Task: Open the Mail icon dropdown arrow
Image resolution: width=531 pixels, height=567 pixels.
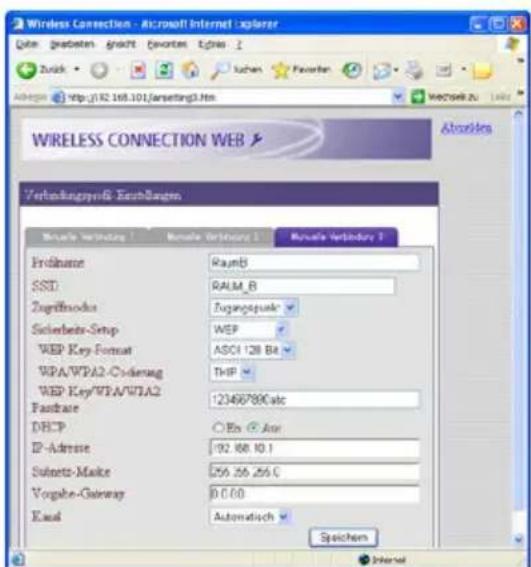Action: pyautogui.click(x=396, y=70)
